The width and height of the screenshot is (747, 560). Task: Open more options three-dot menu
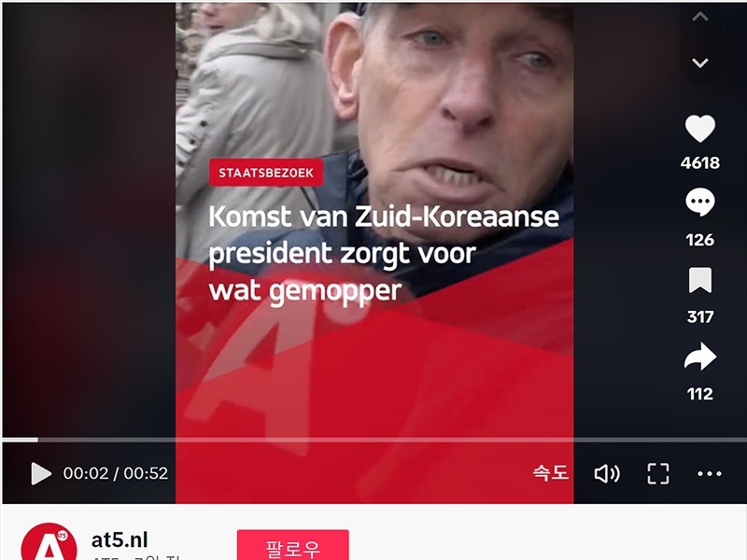click(x=710, y=473)
